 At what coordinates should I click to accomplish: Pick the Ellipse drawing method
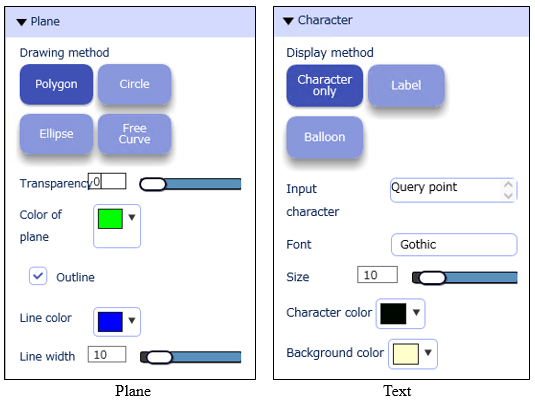coord(56,134)
